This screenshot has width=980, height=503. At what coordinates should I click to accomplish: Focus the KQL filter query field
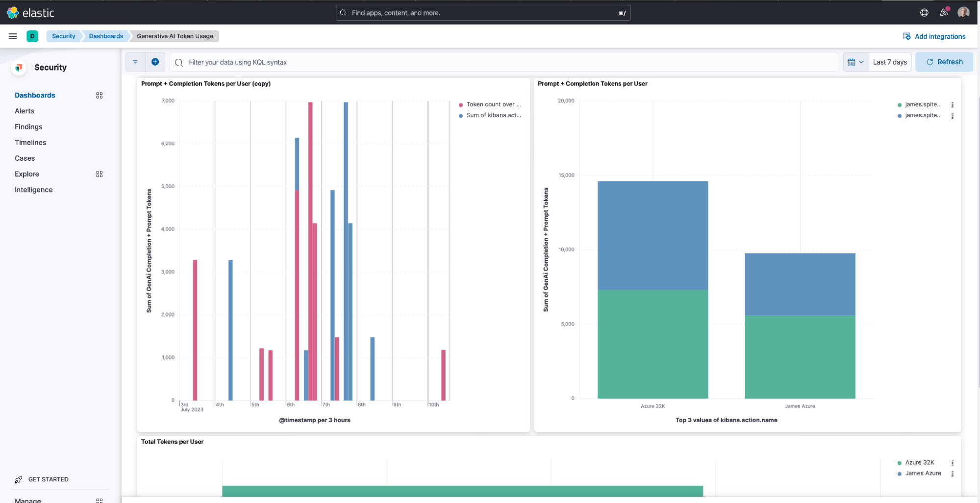(x=504, y=62)
